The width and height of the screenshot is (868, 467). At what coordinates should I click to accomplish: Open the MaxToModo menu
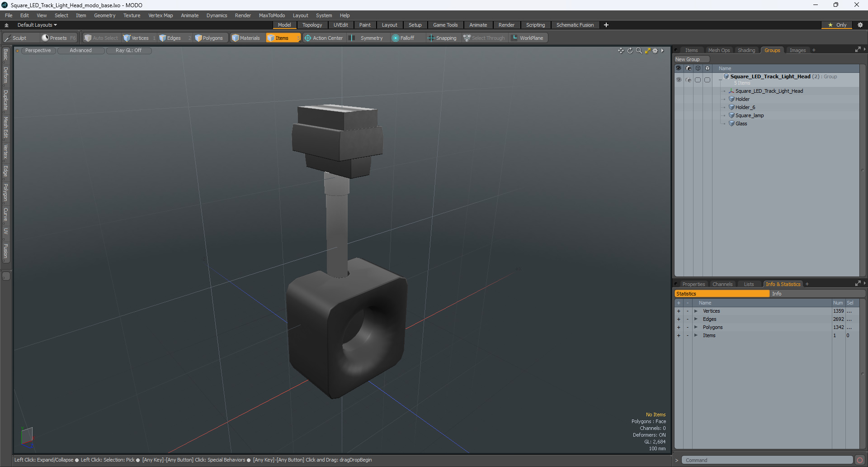point(272,15)
